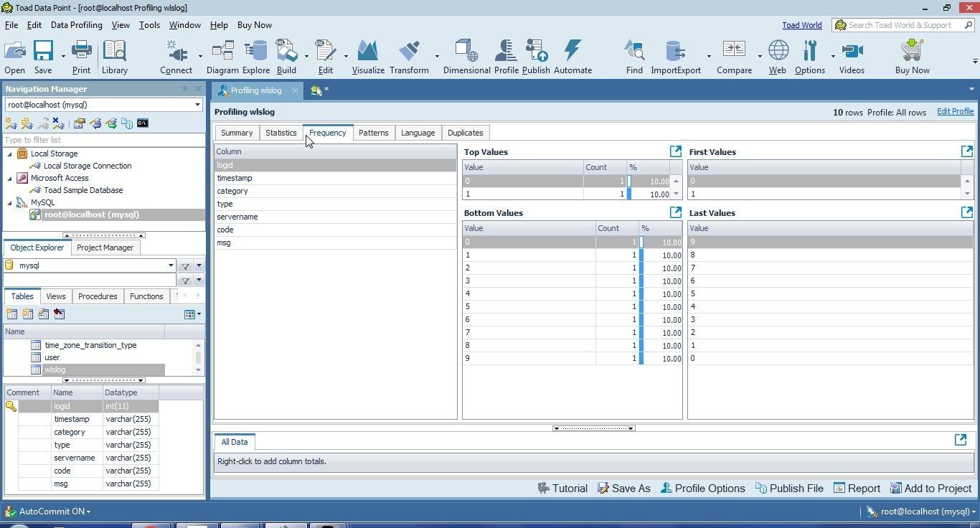Click the Print icon in toolbar
The width and height of the screenshot is (980, 528).
coord(81,52)
